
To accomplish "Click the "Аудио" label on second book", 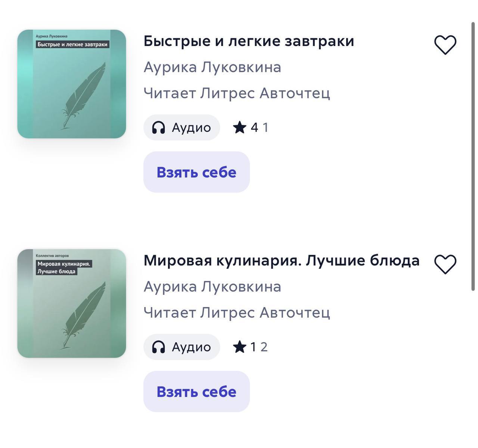I will pyautogui.click(x=191, y=347).
